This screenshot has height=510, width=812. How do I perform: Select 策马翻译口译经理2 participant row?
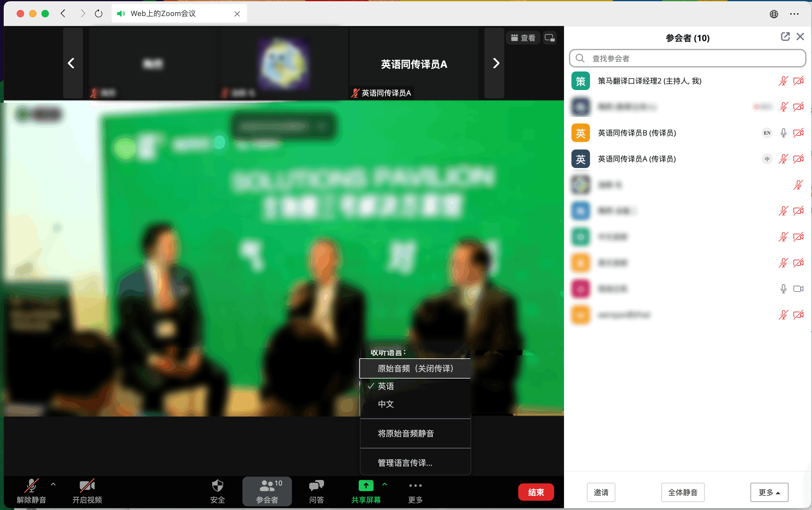[x=687, y=81]
